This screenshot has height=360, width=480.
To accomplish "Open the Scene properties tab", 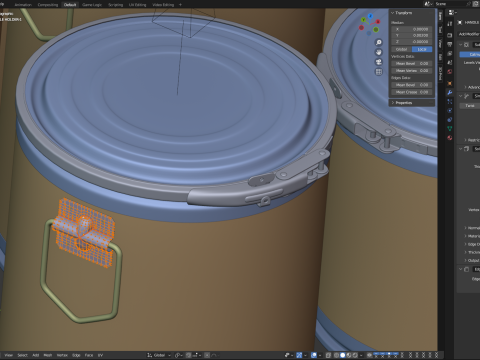I will (x=450, y=62).
